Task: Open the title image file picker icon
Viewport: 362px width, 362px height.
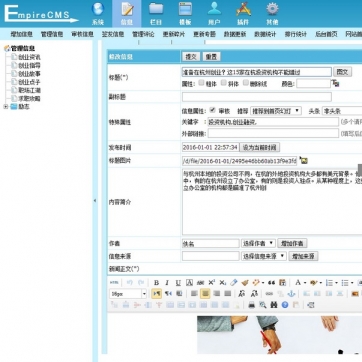Action: coord(303,160)
